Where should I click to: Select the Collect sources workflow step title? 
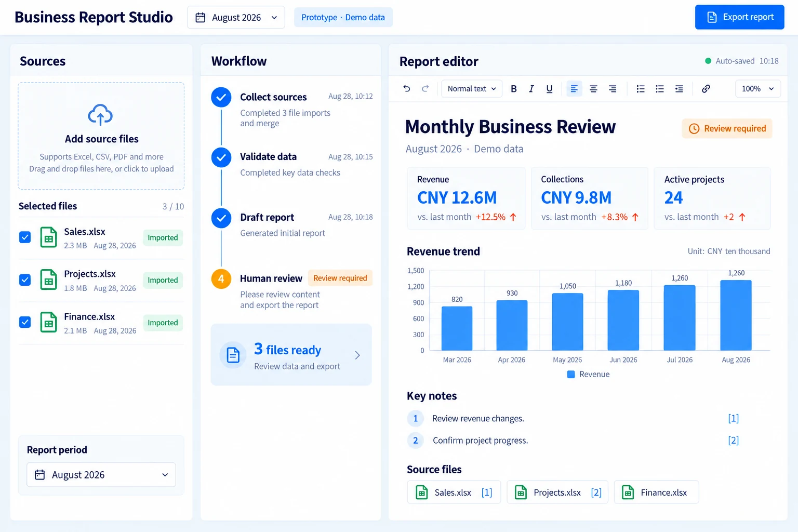(x=273, y=97)
